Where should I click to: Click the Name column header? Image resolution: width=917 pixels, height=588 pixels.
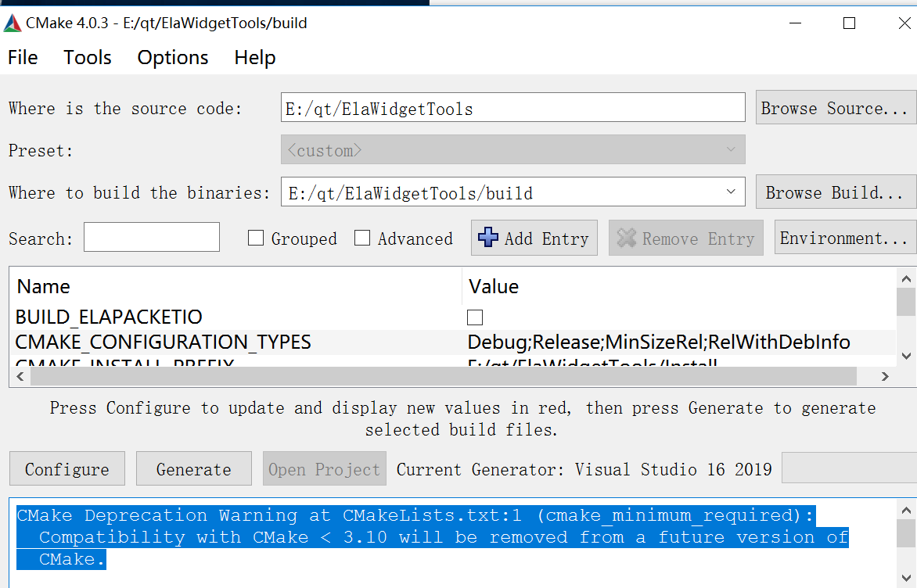click(x=43, y=286)
